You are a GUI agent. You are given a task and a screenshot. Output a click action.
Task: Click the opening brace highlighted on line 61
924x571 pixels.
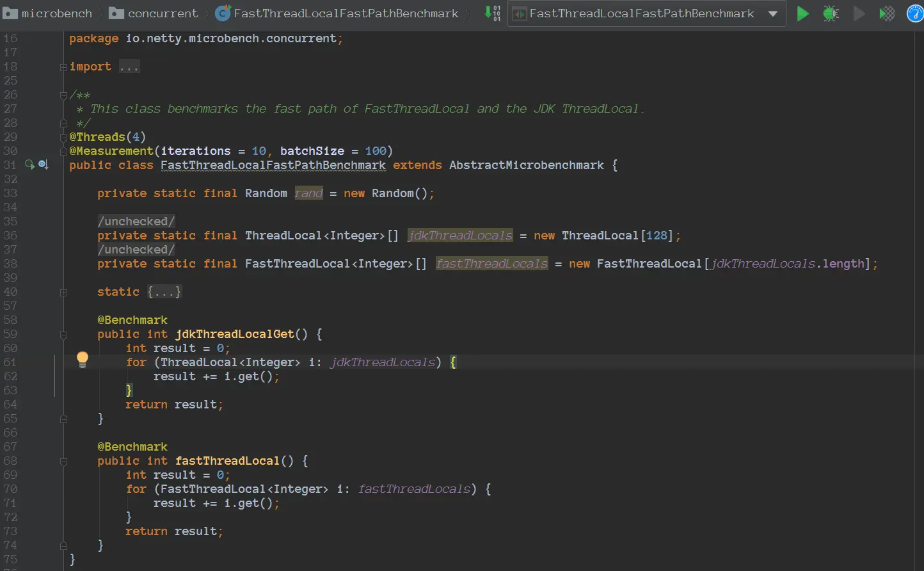pyautogui.click(x=453, y=362)
